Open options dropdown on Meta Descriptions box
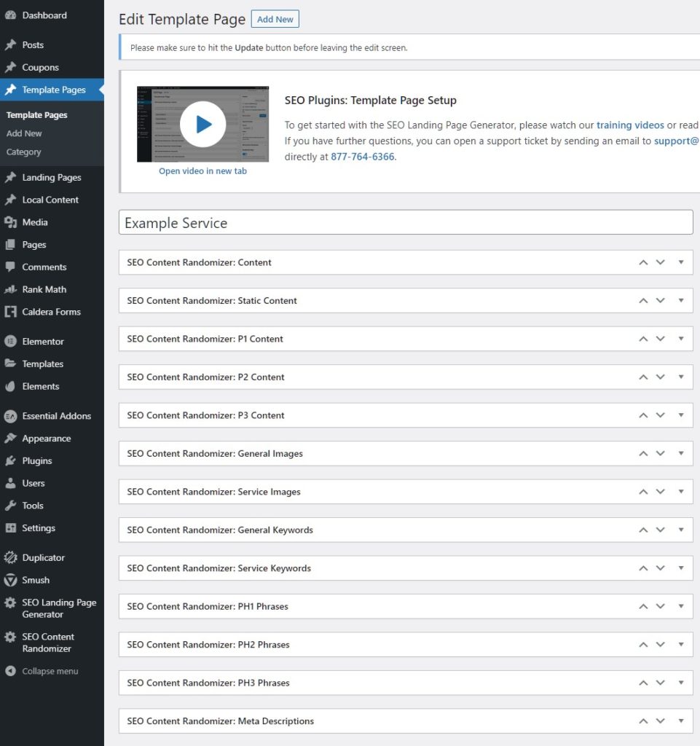 681,721
